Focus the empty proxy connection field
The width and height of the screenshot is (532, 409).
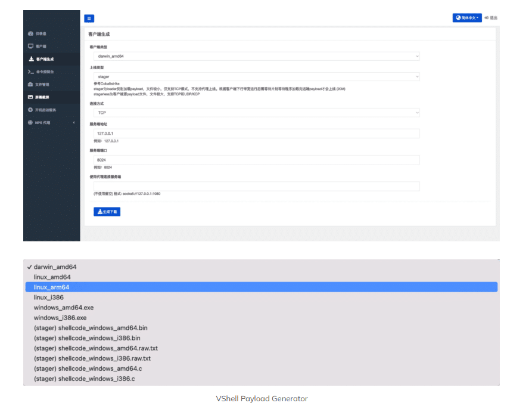(x=257, y=186)
